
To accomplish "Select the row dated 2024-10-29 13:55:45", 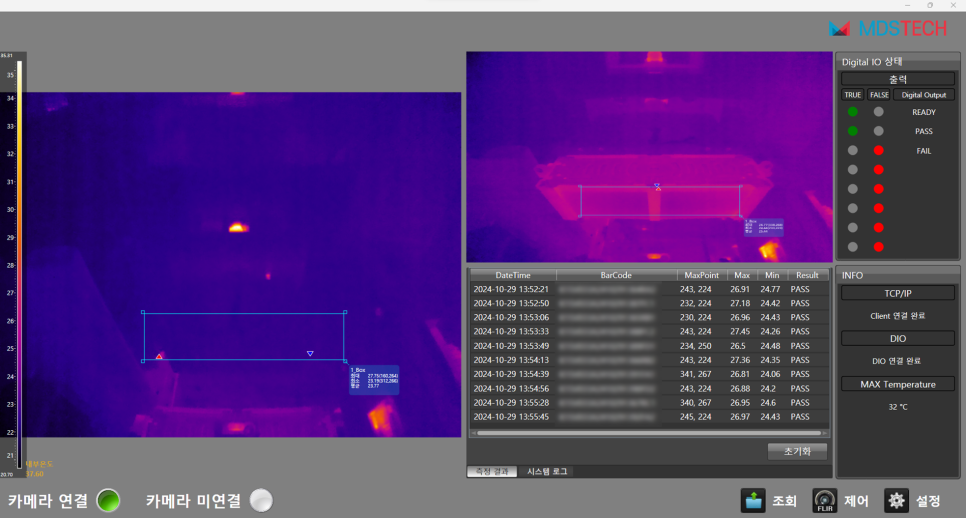I will pos(649,417).
